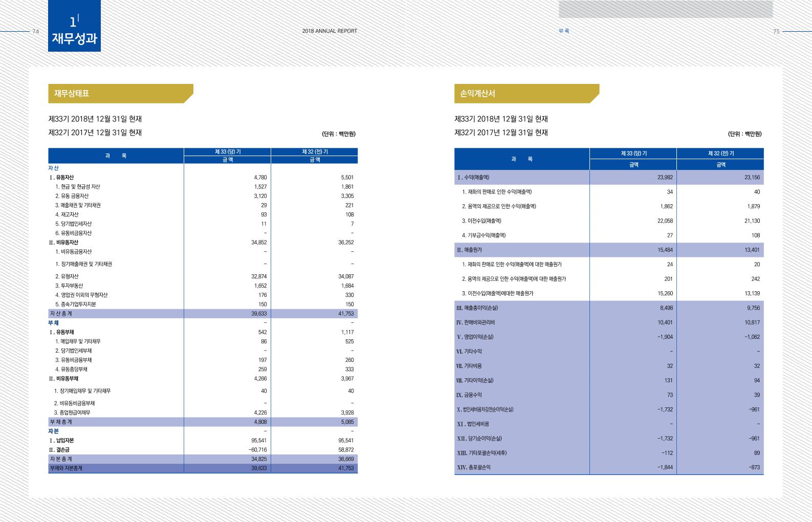Select page number 75
812x522 pixels.
point(776,31)
